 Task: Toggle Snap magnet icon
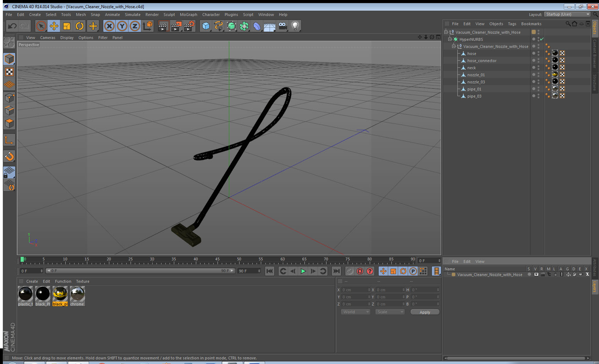click(9, 156)
